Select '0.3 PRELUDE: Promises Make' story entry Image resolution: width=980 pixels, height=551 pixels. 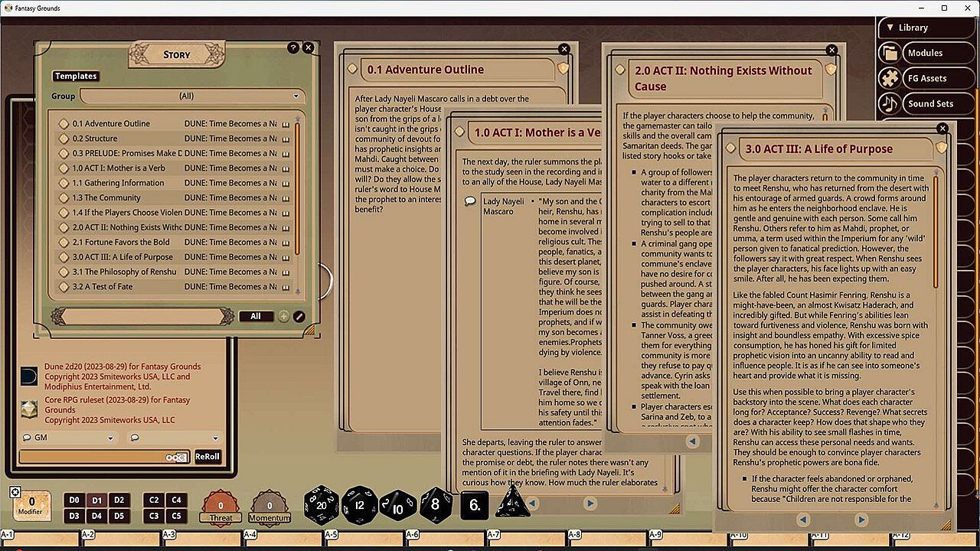tap(127, 153)
